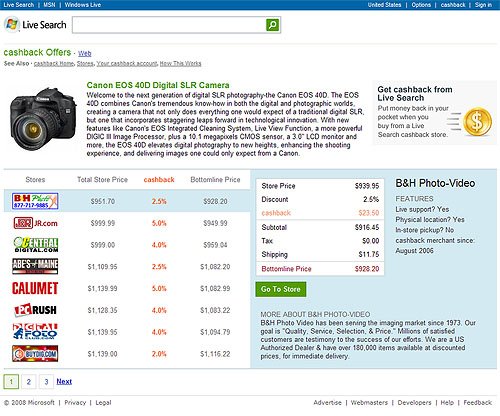Click the $1,082.99 bottomline price

click(215, 288)
